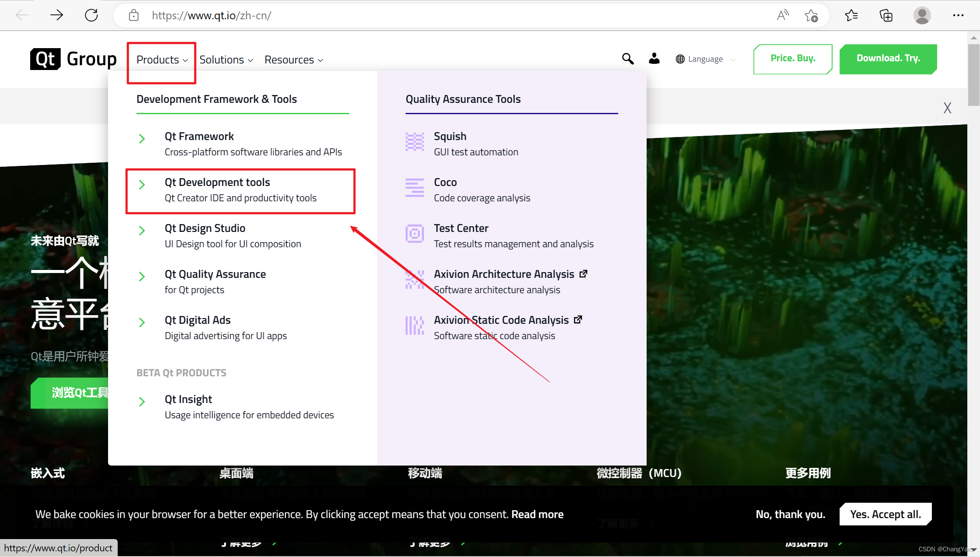Accept all cookies button
Image resolution: width=980 pixels, height=557 pixels.
pyautogui.click(x=885, y=514)
